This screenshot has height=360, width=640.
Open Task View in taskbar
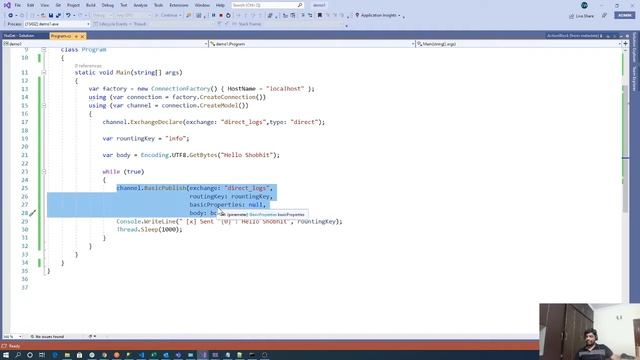[x=42, y=355]
